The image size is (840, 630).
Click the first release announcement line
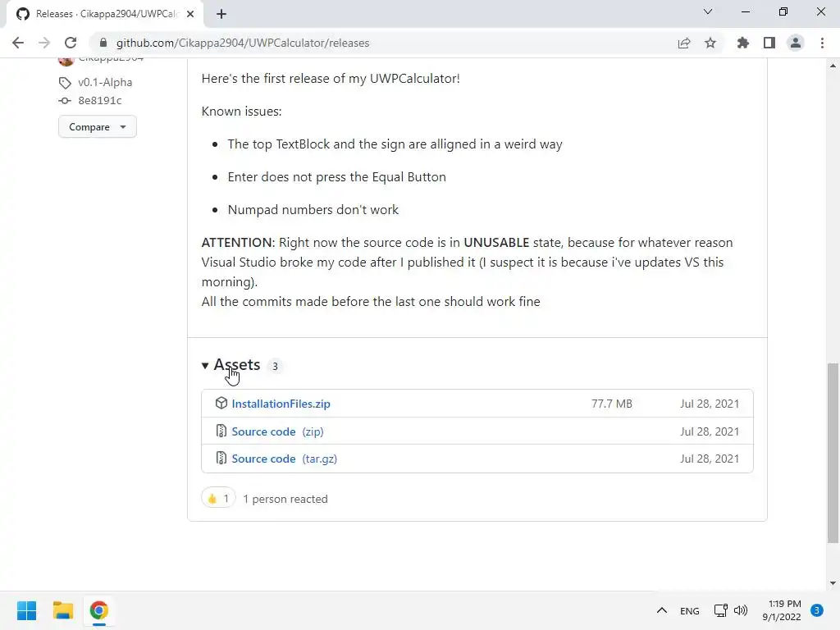(331, 79)
